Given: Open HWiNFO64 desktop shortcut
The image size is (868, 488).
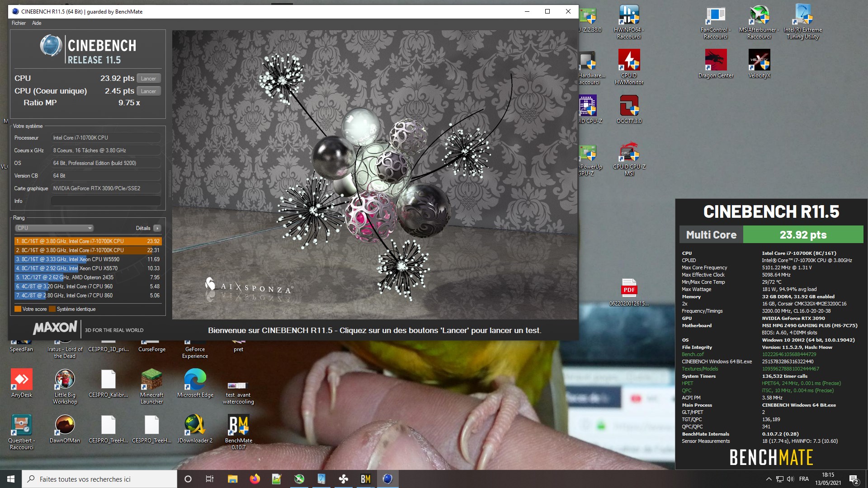Looking at the screenshot, I should [629, 22].
